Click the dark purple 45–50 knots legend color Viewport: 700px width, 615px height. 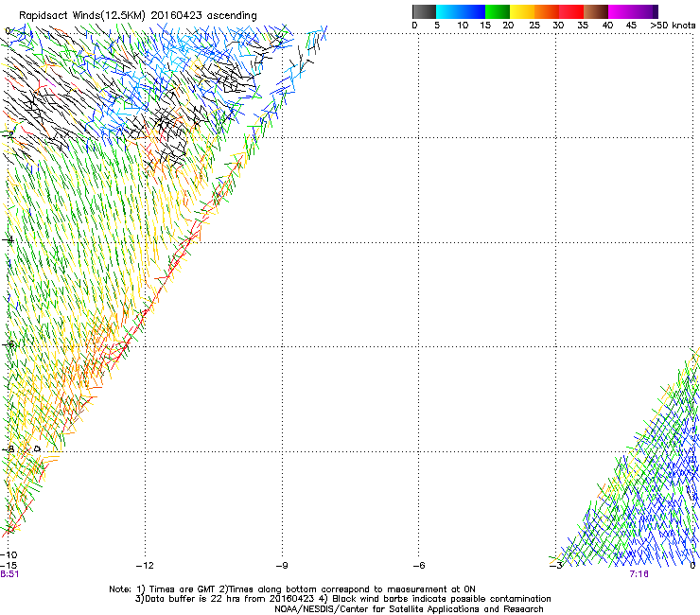pos(645,11)
